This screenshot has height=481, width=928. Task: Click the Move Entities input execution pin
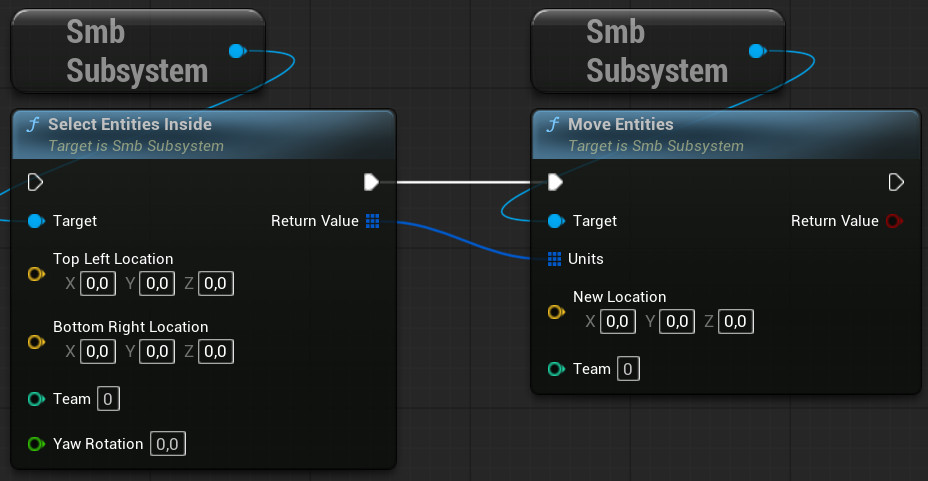pos(555,182)
